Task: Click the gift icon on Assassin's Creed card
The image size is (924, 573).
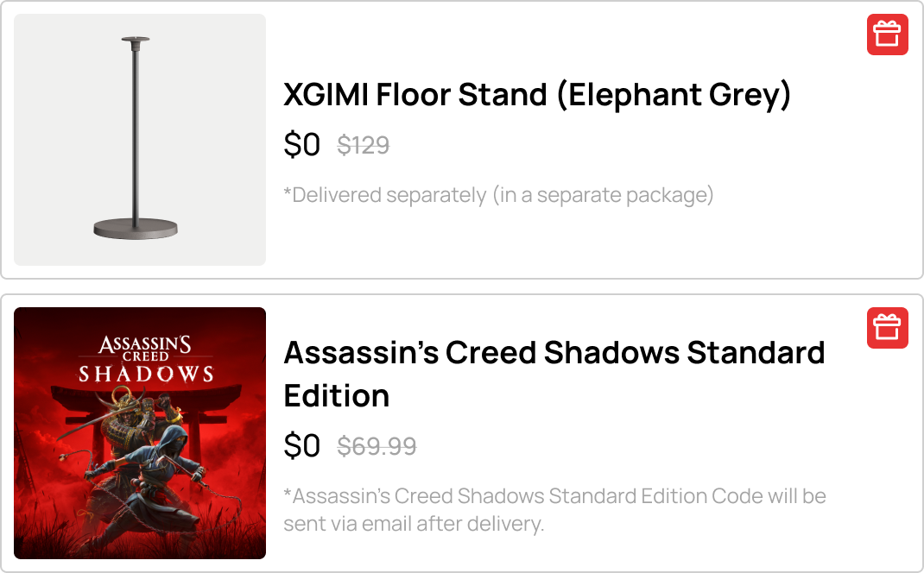Action: coord(887,328)
